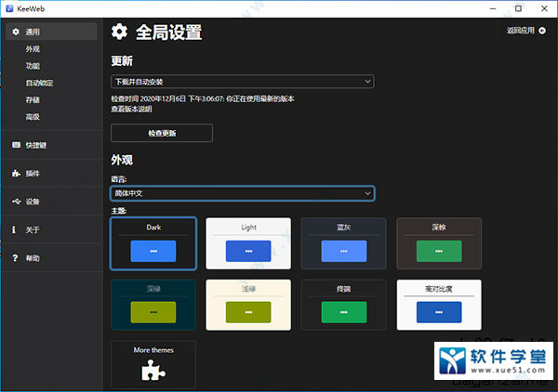Choose the 深绿 theme card
This screenshot has width=558, height=392.
153,305
